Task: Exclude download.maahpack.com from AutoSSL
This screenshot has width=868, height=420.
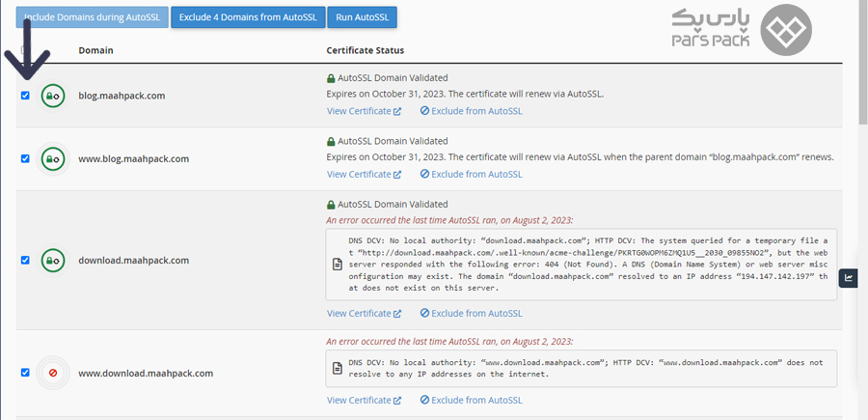Action: [x=471, y=313]
